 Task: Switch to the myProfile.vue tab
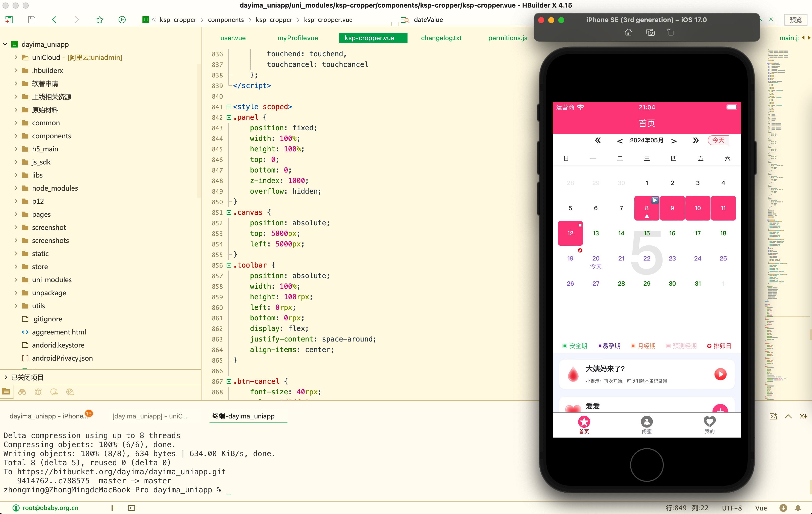click(298, 38)
